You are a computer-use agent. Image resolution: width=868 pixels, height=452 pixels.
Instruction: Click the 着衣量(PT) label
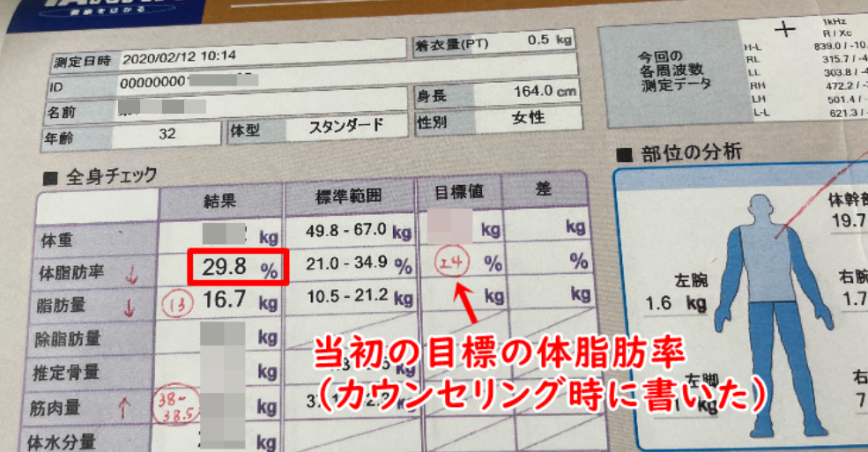click(x=452, y=45)
